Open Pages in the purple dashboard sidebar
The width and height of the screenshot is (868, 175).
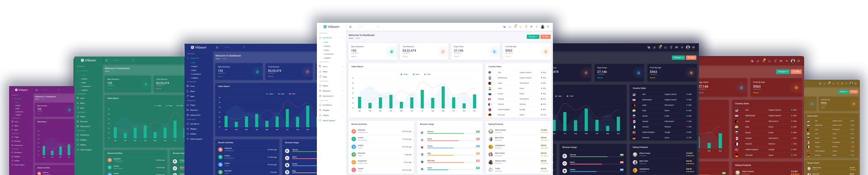point(21,137)
